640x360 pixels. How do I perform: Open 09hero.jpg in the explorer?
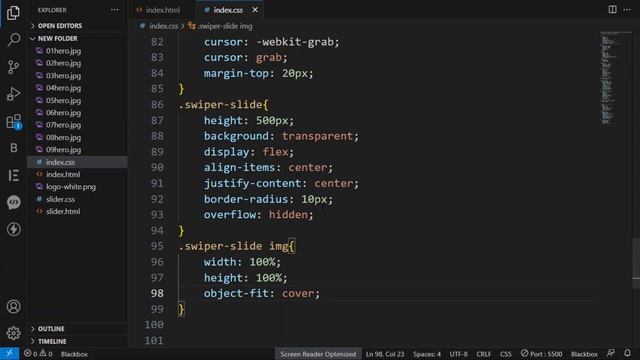coord(63,150)
